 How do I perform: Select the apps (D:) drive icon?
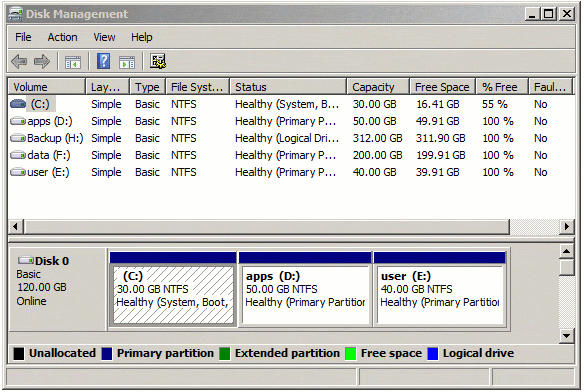click(x=18, y=121)
